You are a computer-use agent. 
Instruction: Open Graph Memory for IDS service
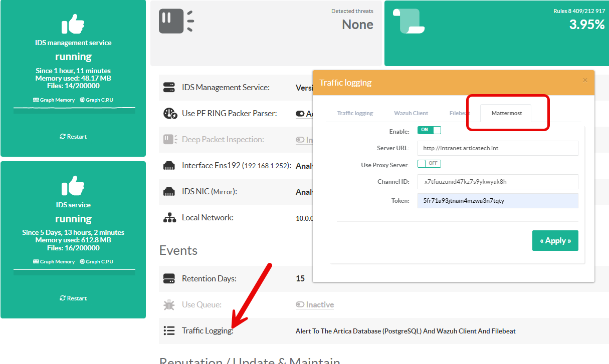(x=54, y=262)
